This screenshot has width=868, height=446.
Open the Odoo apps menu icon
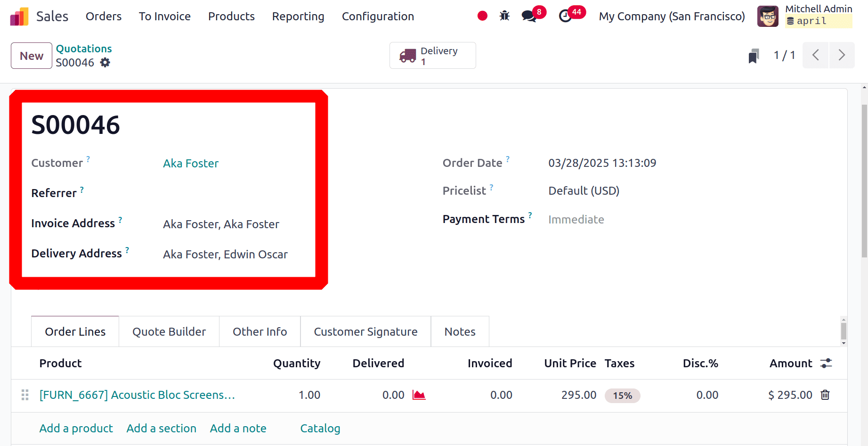(18, 16)
